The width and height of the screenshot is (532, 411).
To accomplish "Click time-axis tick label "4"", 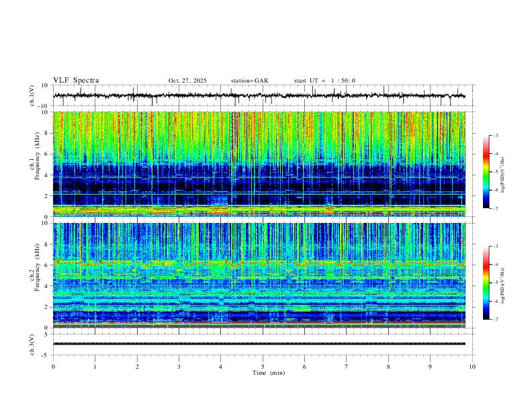I will tap(221, 367).
